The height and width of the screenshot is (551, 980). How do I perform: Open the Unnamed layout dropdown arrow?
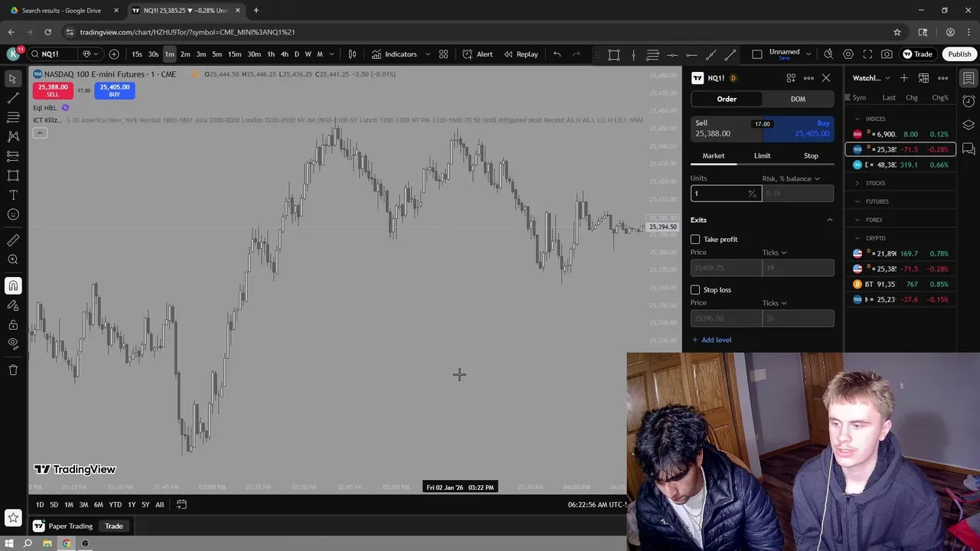[x=808, y=53]
